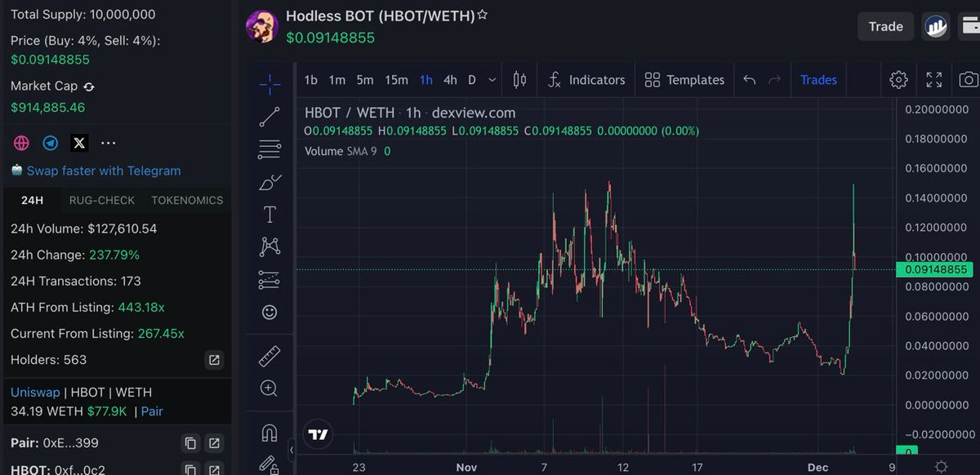Open the candlestick chart style selector
This screenshot has width=980, height=475.
click(x=519, y=80)
